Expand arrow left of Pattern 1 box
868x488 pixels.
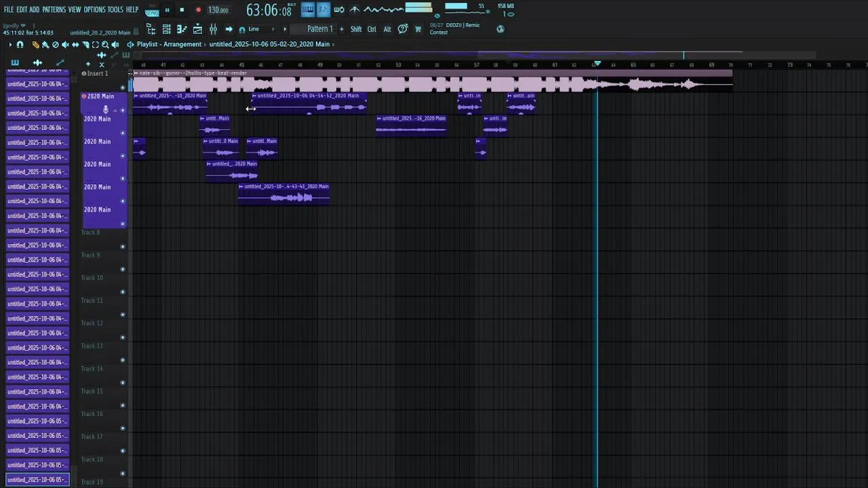tap(285, 29)
